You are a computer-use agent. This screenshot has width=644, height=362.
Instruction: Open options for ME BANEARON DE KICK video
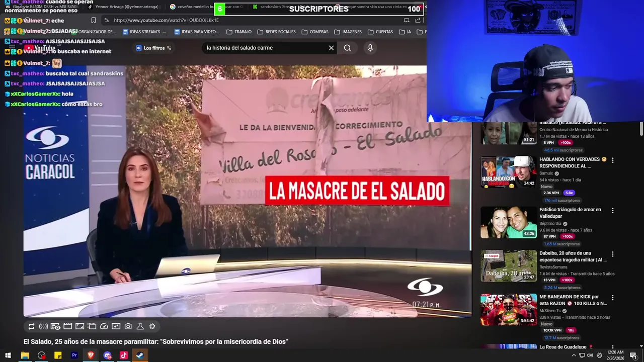pos(612,298)
